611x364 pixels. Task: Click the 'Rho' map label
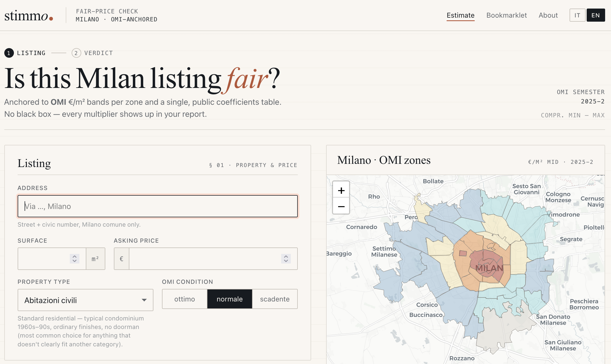point(374,196)
